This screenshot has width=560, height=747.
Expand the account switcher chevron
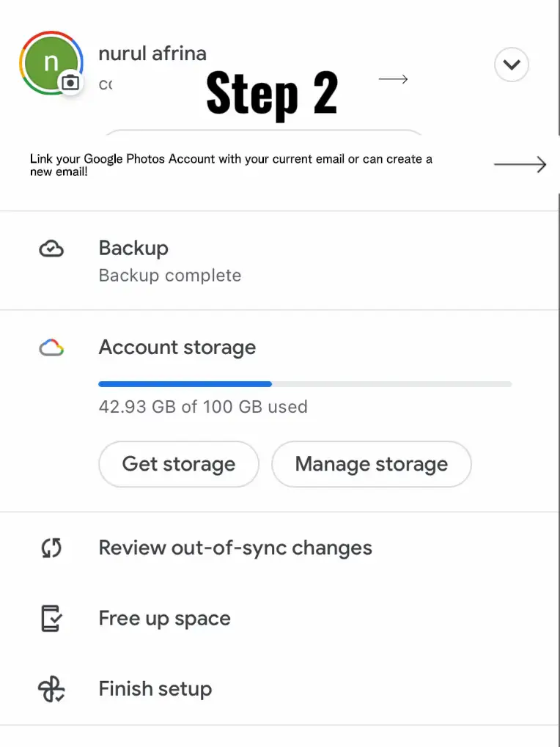coord(512,65)
